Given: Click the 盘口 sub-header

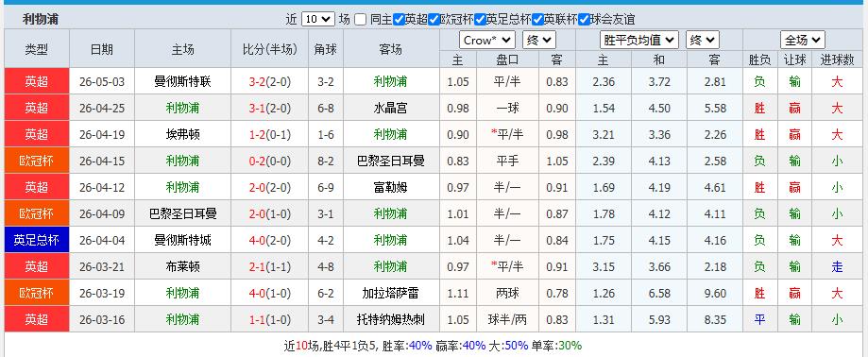Looking at the screenshot, I should 507,59.
